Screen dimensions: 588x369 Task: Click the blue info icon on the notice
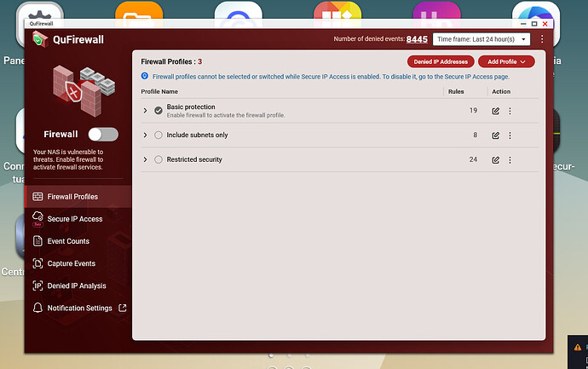pyautogui.click(x=144, y=76)
